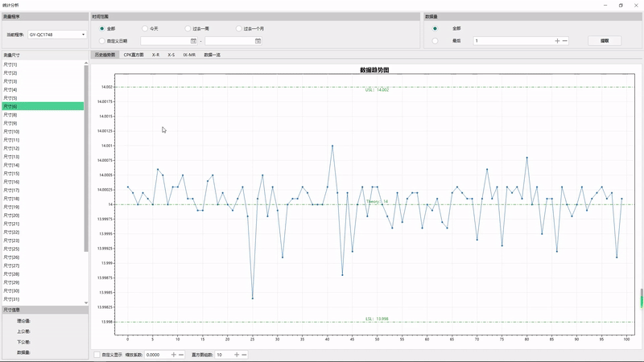This screenshot has width=644, height=362.
Task: Decrease the scaling factor with minus icon
Action: 181,355
